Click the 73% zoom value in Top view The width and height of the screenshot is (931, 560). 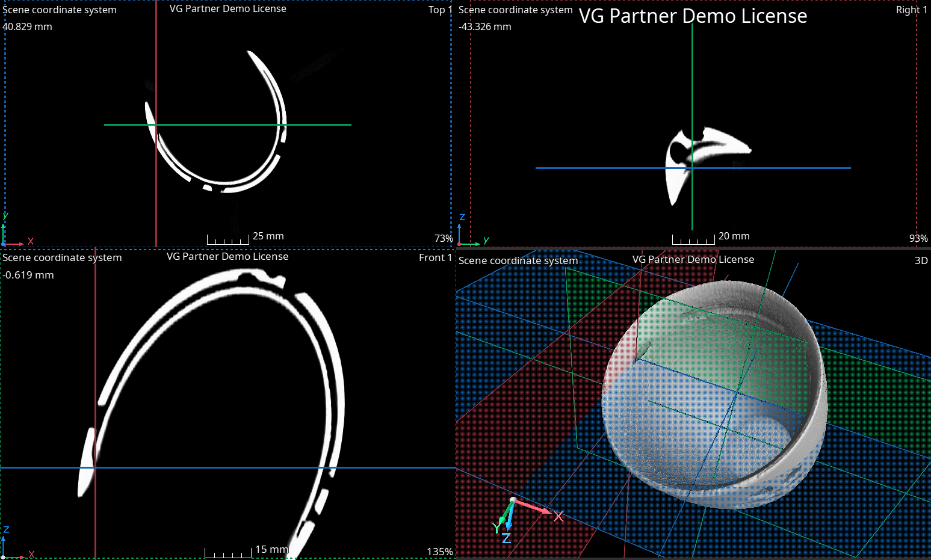pyautogui.click(x=444, y=238)
